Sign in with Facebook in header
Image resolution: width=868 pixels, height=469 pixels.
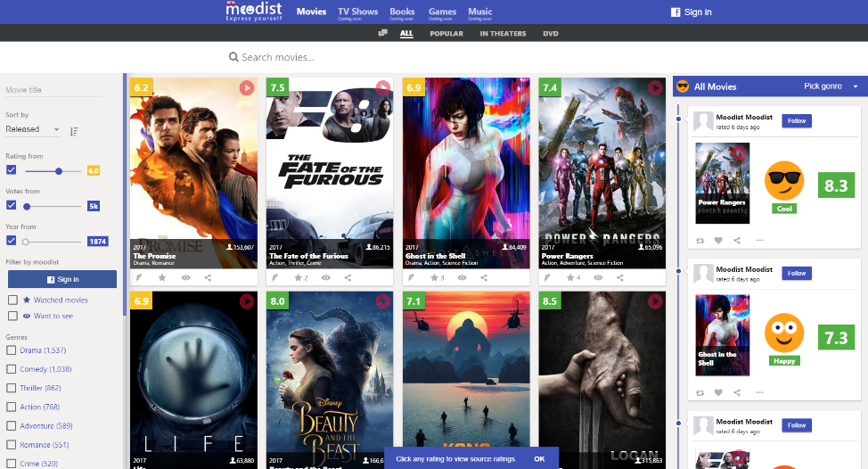[692, 12]
